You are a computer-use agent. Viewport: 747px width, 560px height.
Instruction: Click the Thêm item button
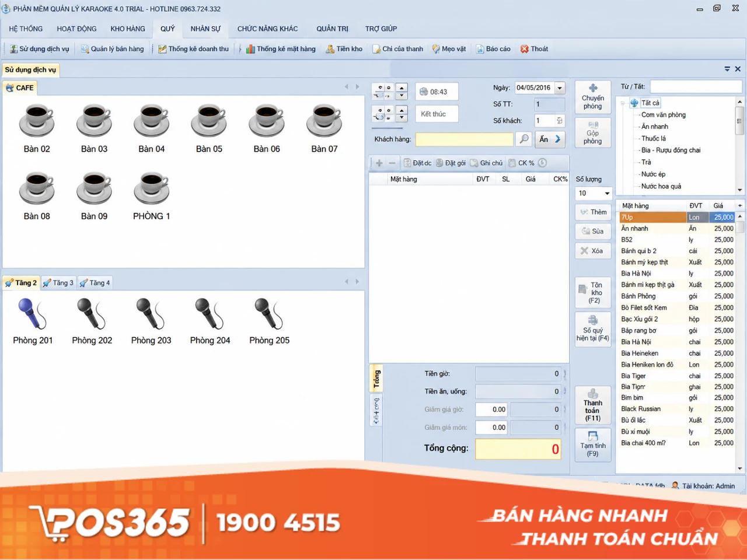pos(593,212)
